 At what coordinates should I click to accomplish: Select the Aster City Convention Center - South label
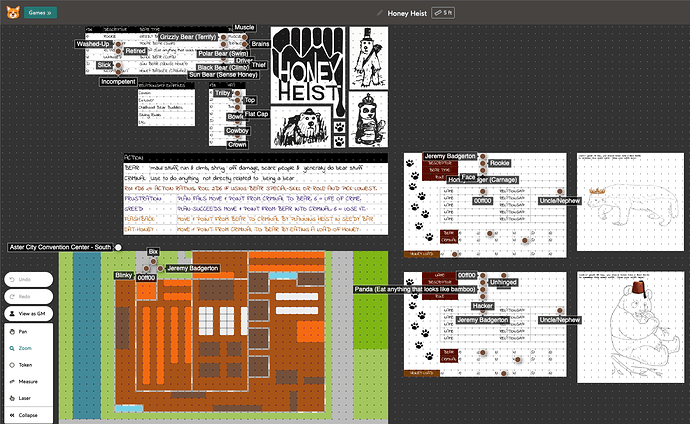pyautogui.click(x=60, y=247)
